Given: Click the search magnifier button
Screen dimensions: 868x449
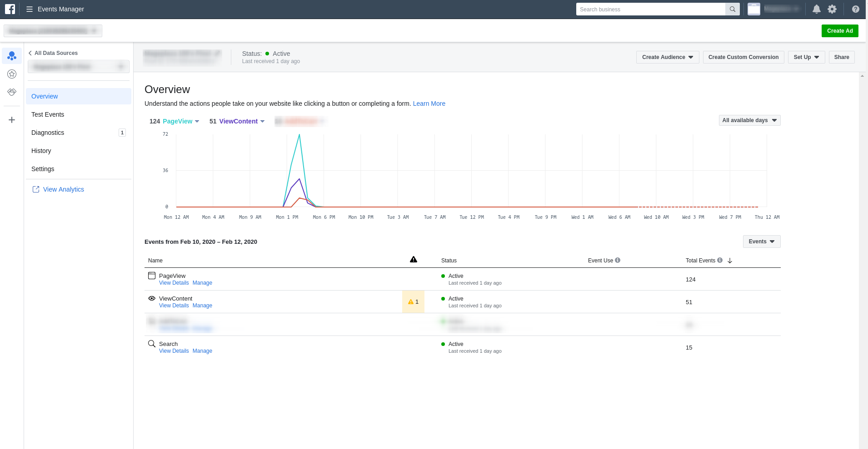Looking at the screenshot, I should point(733,9).
